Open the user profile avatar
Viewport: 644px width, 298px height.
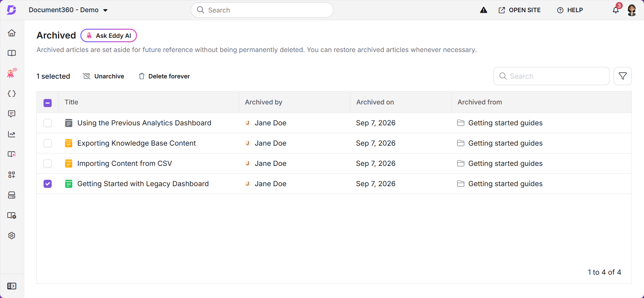tap(632, 10)
